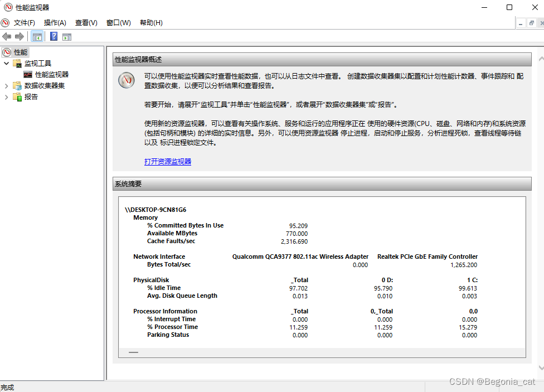Screen dimensions: 544x392
Task: Click the back navigation arrow
Action: pyautogui.click(x=6, y=36)
